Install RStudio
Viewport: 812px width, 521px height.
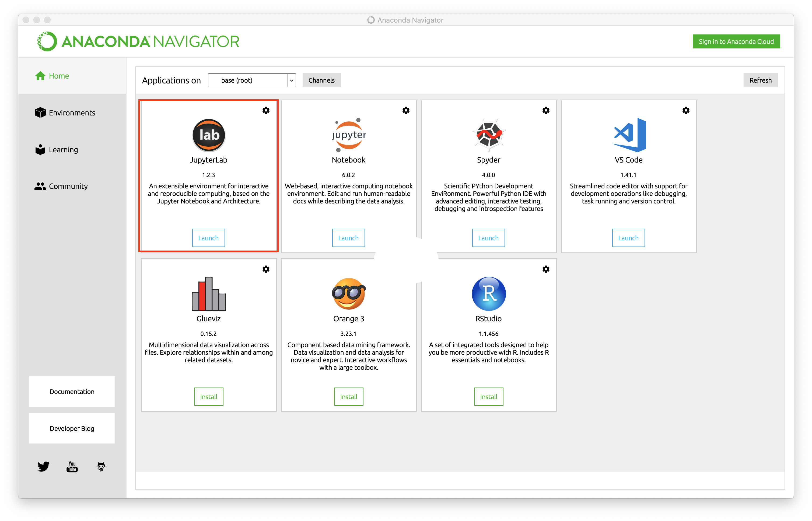[x=488, y=396]
